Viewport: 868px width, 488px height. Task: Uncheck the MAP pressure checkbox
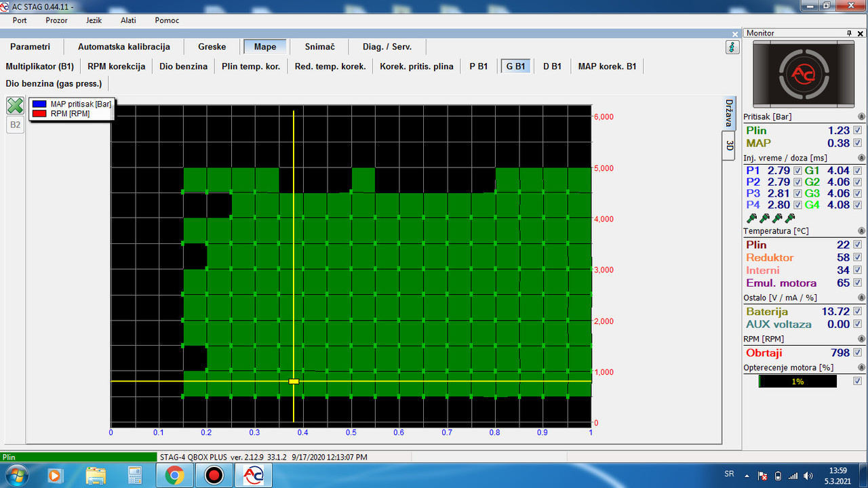point(858,143)
